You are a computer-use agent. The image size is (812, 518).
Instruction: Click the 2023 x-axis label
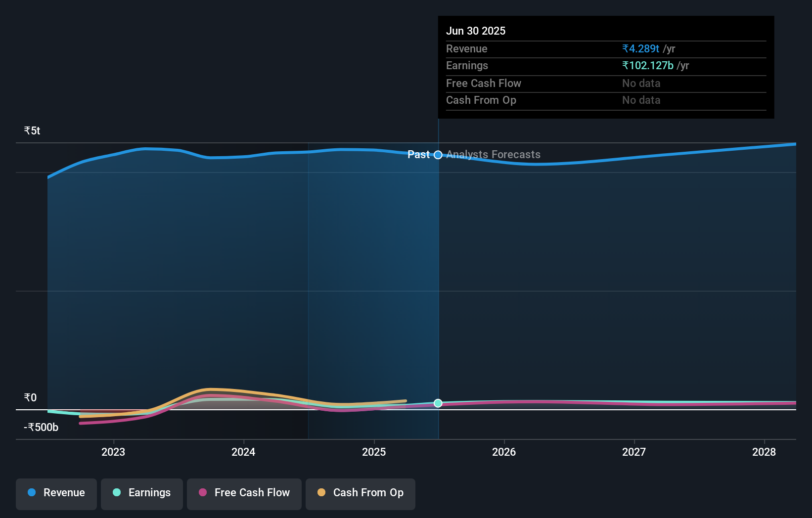113,452
